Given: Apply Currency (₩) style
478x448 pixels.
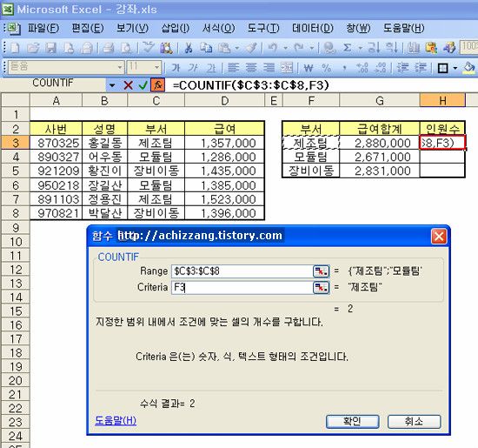Looking at the screenshot, I should point(309,68).
